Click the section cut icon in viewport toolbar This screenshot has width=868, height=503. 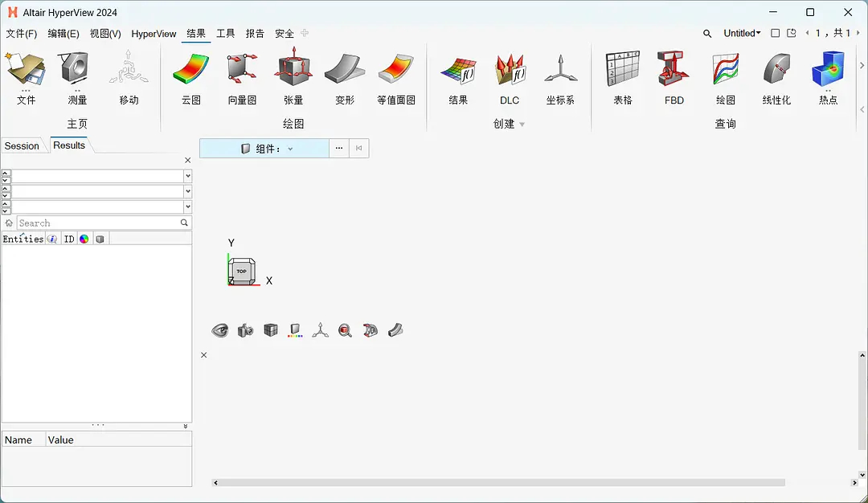point(395,330)
